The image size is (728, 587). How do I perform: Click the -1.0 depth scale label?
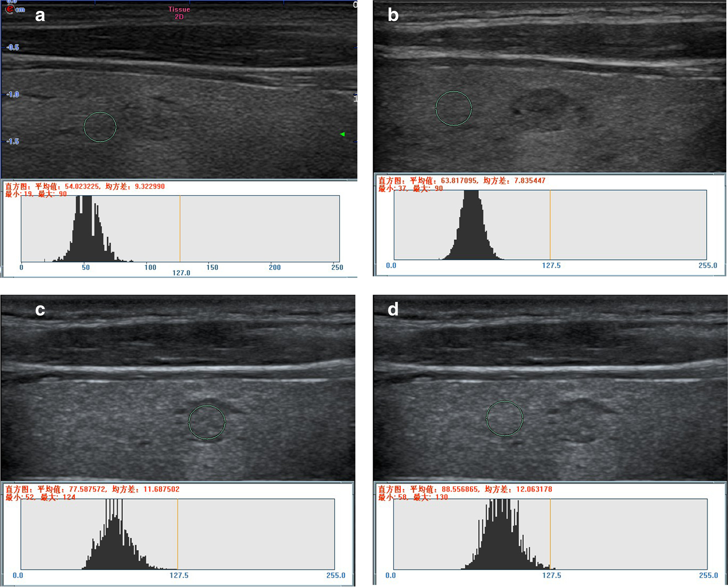[x=13, y=94]
